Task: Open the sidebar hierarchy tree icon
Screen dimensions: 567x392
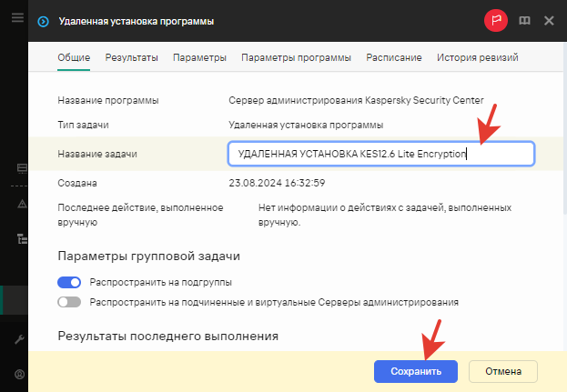Action: pyautogui.click(x=22, y=238)
